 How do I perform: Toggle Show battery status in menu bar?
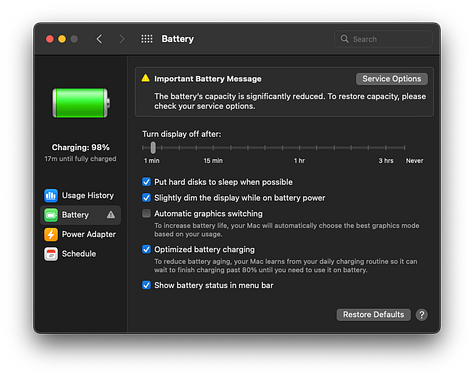tap(146, 285)
